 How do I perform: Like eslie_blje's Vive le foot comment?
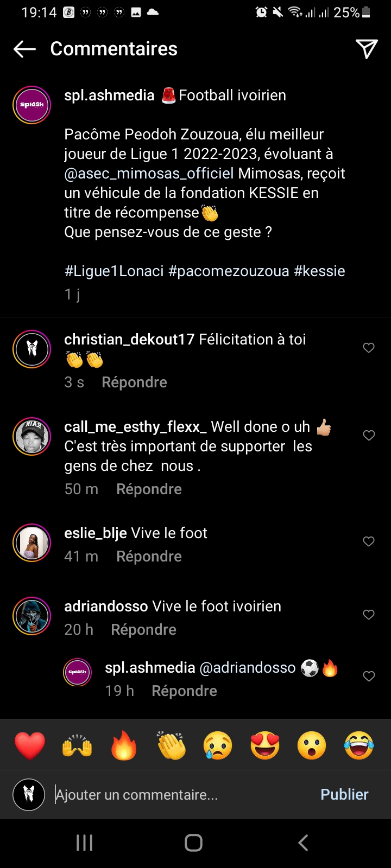pyautogui.click(x=369, y=541)
